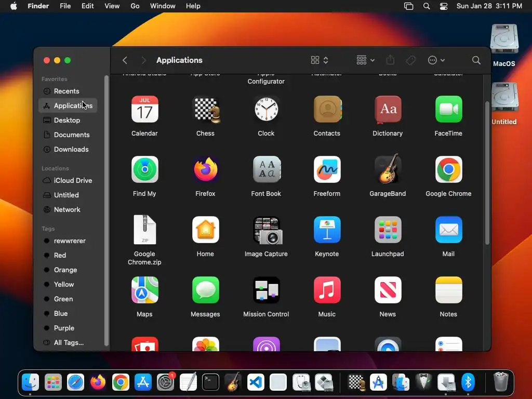Click GarageBand in the Applications window
Viewport: 532px width, 399px height.
click(x=388, y=169)
